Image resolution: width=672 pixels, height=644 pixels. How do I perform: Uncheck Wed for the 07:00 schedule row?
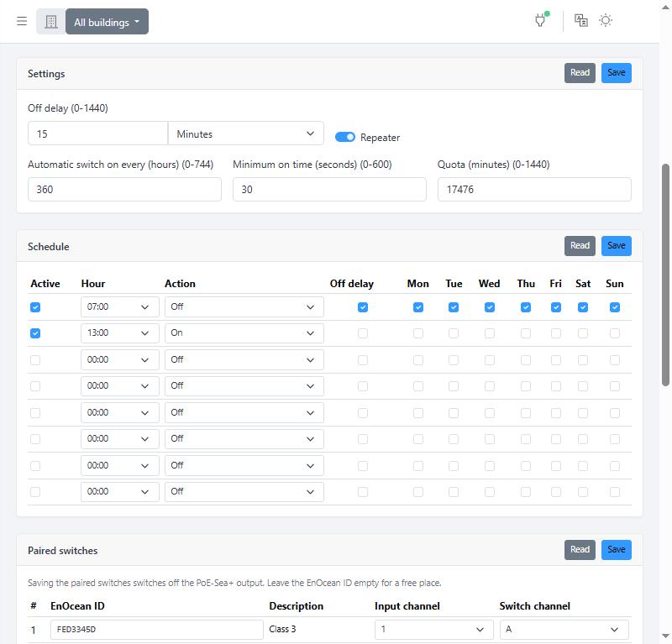click(x=490, y=307)
